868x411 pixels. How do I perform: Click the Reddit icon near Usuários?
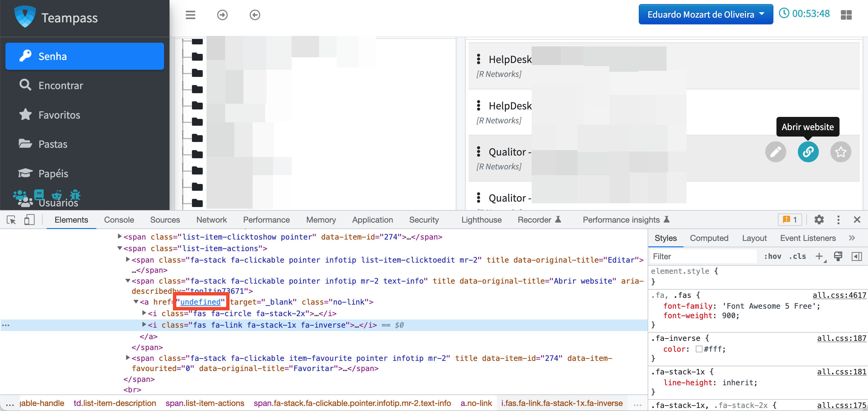[57, 195]
